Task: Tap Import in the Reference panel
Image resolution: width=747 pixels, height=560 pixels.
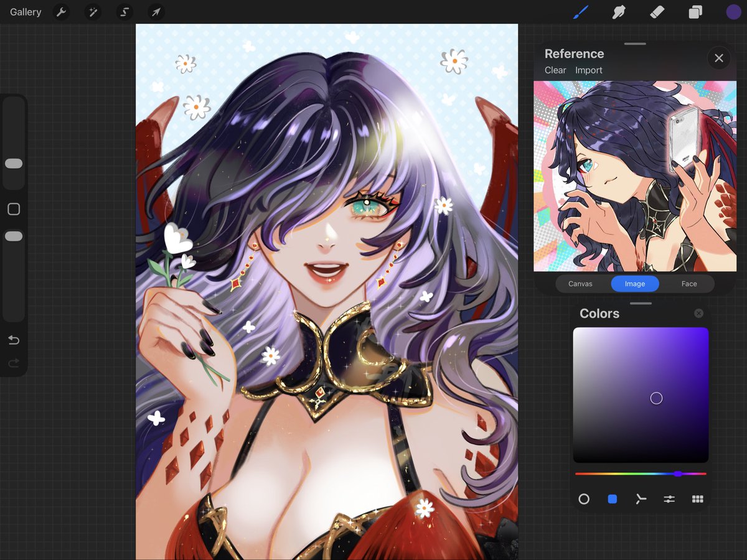Action: tap(588, 70)
